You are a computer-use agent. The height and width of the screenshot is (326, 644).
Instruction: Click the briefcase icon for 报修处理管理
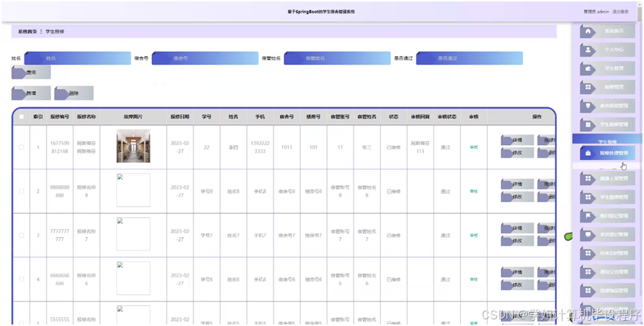pyautogui.click(x=588, y=153)
